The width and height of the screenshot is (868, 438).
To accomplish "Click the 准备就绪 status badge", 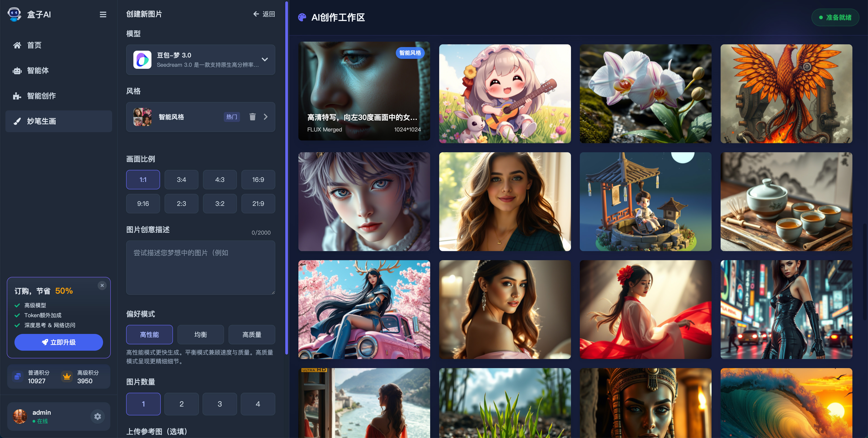I will tap(835, 17).
